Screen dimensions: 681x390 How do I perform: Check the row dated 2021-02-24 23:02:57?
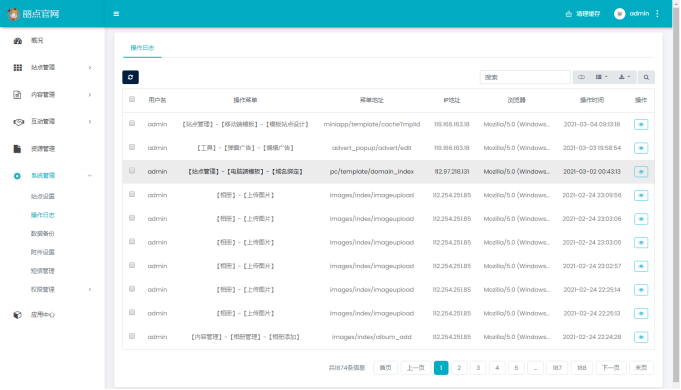132,265
